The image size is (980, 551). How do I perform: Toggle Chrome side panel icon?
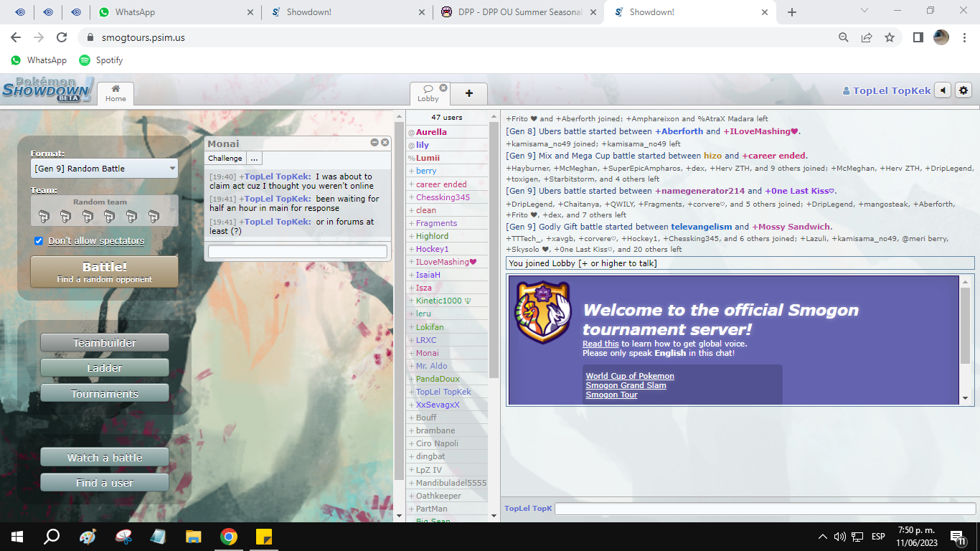918,37
